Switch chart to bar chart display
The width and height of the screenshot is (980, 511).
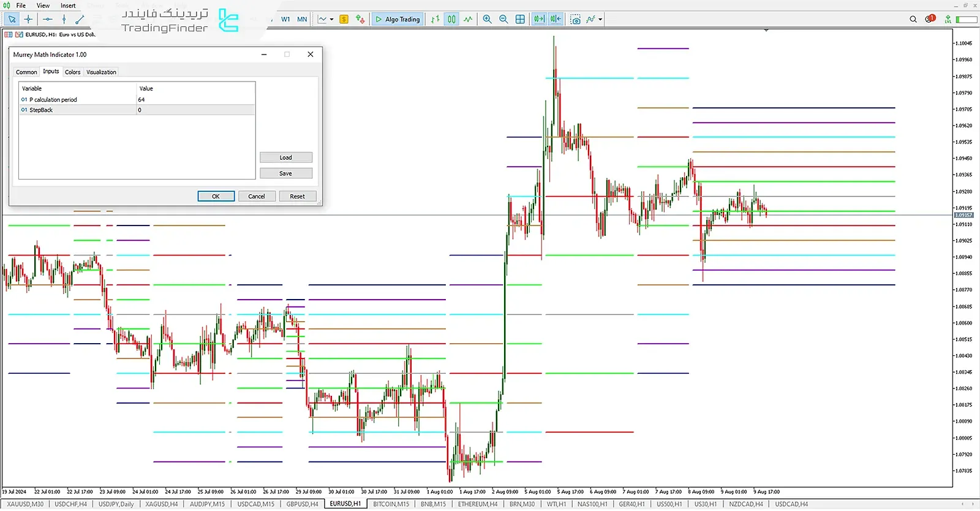click(x=435, y=20)
